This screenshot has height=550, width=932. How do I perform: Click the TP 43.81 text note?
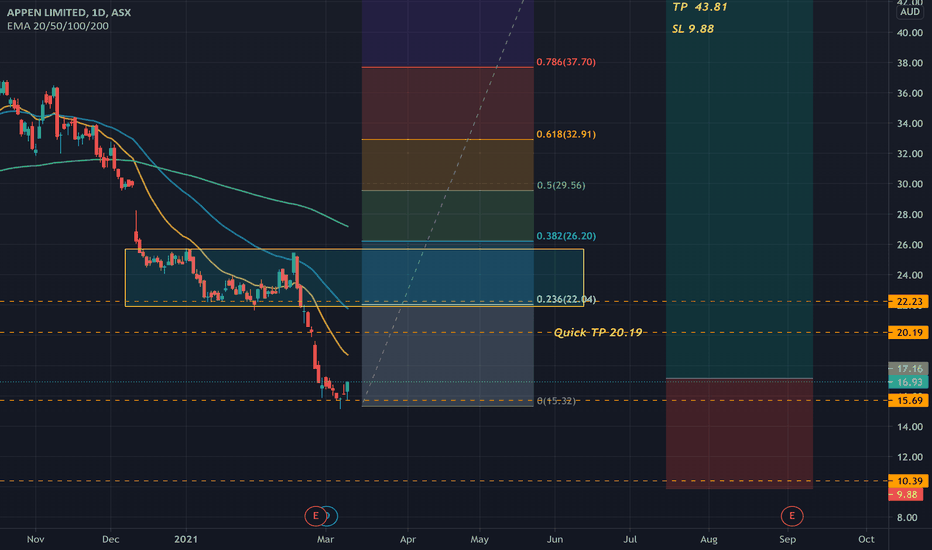click(700, 7)
